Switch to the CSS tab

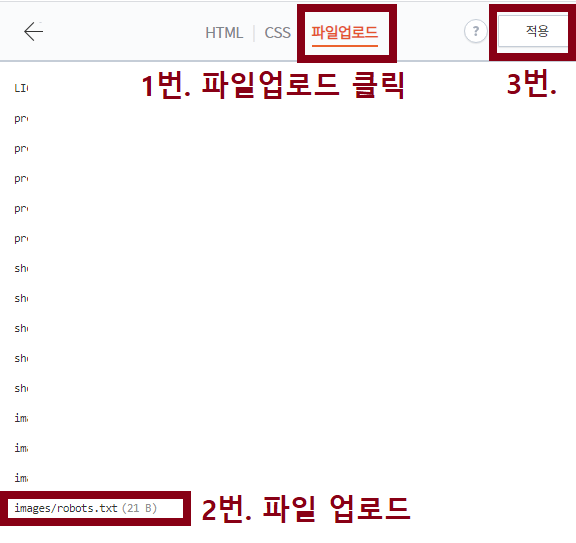(277, 33)
